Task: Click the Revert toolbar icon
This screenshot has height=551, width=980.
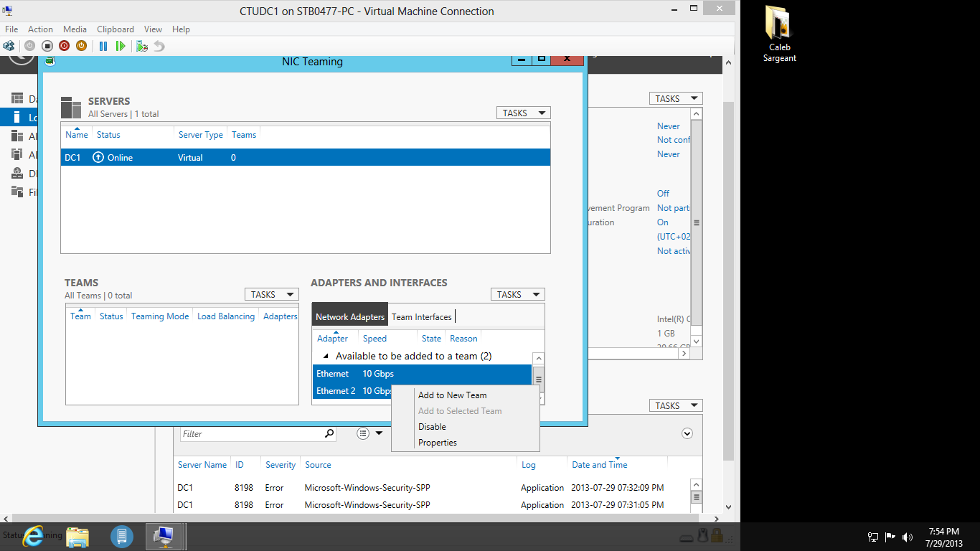Action: tap(159, 46)
